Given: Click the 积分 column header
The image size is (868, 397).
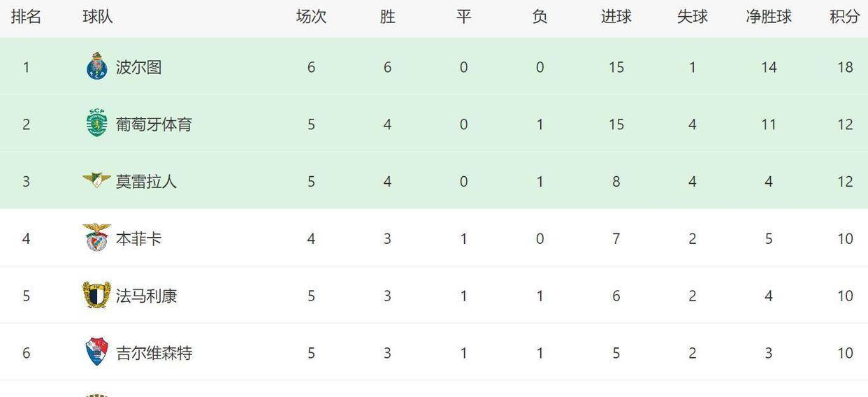Looking at the screenshot, I should (845, 17).
